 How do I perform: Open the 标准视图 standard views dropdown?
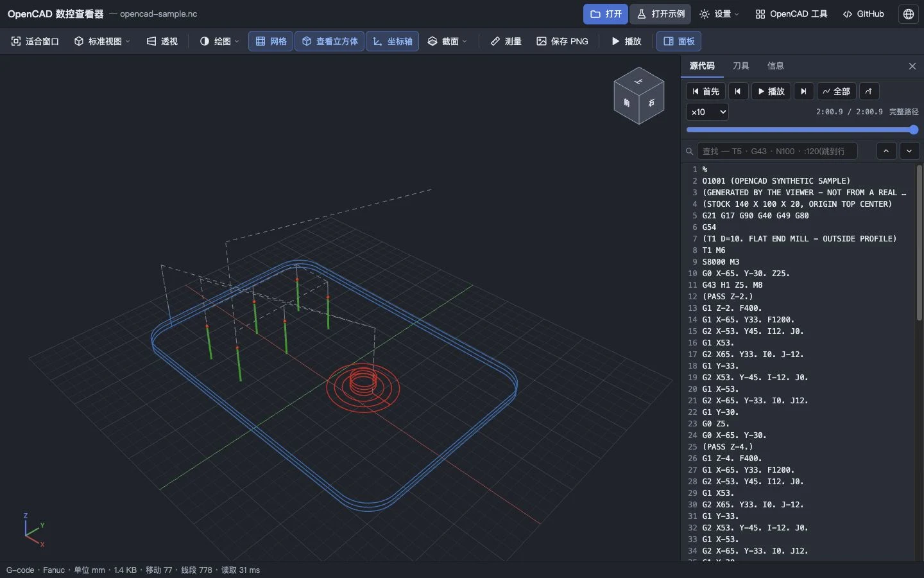click(x=102, y=41)
